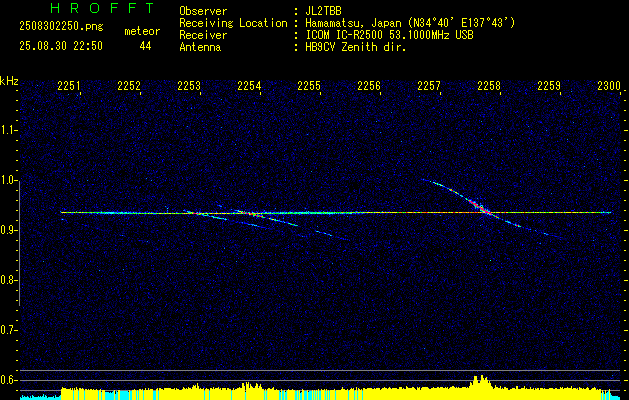
Task: Click the 2259 time axis marker
Action: pyautogui.click(x=549, y=86)
